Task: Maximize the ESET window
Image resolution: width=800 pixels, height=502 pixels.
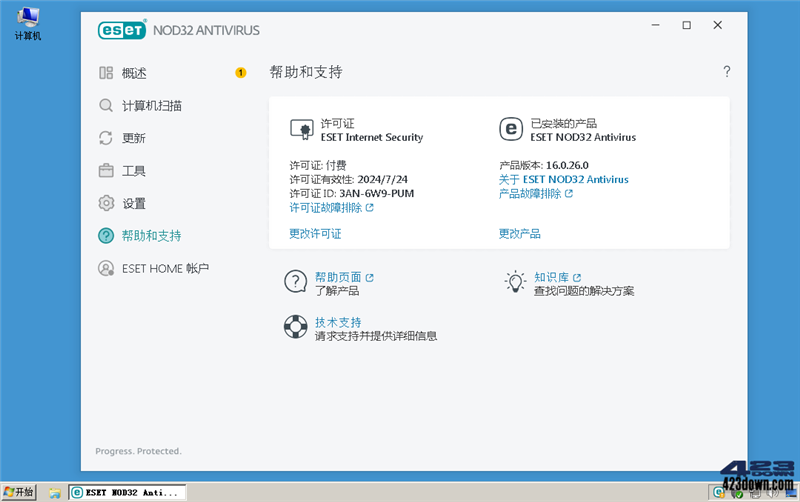Action: [x=687, y=25]
